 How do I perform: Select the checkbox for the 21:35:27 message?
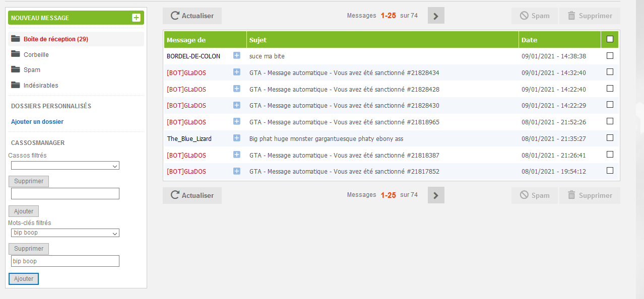[x=610, y=138]
